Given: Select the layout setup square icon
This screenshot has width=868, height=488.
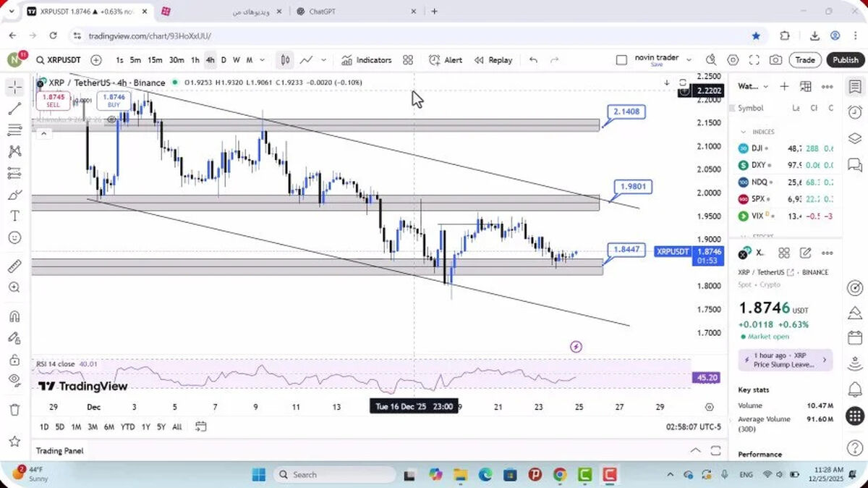Looking at the screenshot, I should (x=621, y=60).
